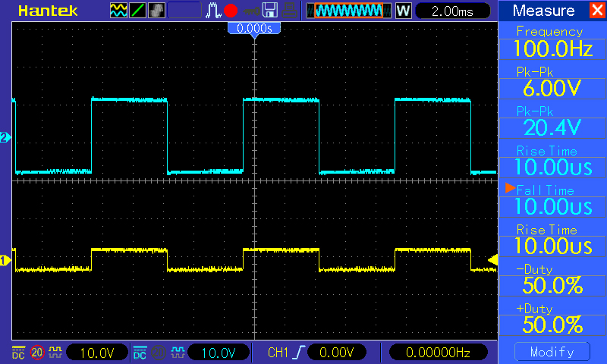Toggle the gray persistence waveform icon
Screen dimensions: 607x364
(156, 11)
